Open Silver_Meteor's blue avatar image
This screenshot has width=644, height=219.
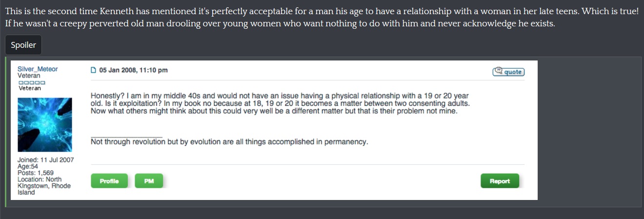click(x=45, y=124)
